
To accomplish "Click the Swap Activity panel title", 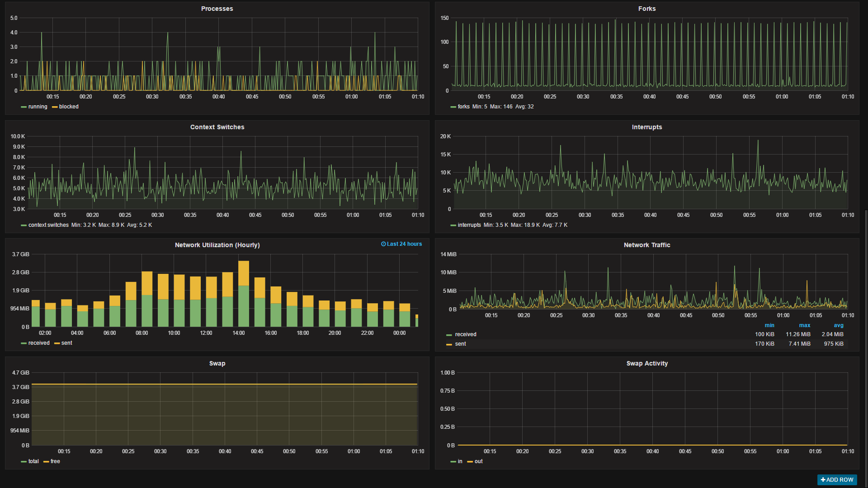I will point(646,363).
